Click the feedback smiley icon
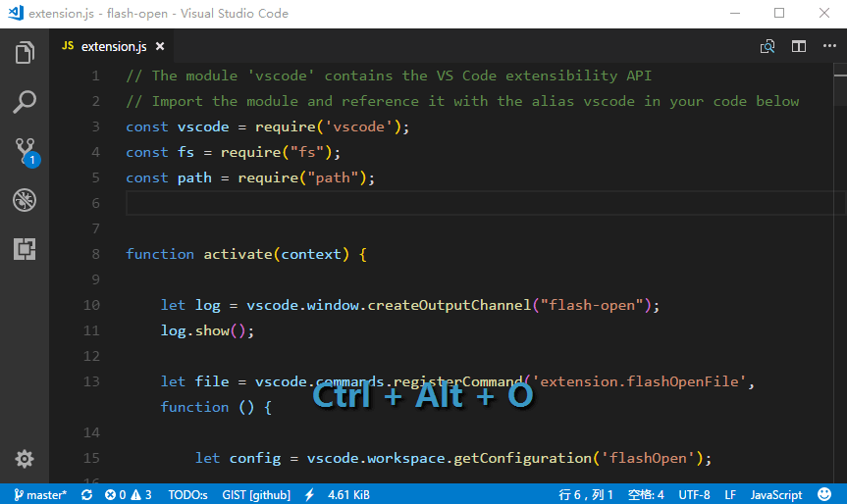Screen dimensions: 847x504 point(824,494)
